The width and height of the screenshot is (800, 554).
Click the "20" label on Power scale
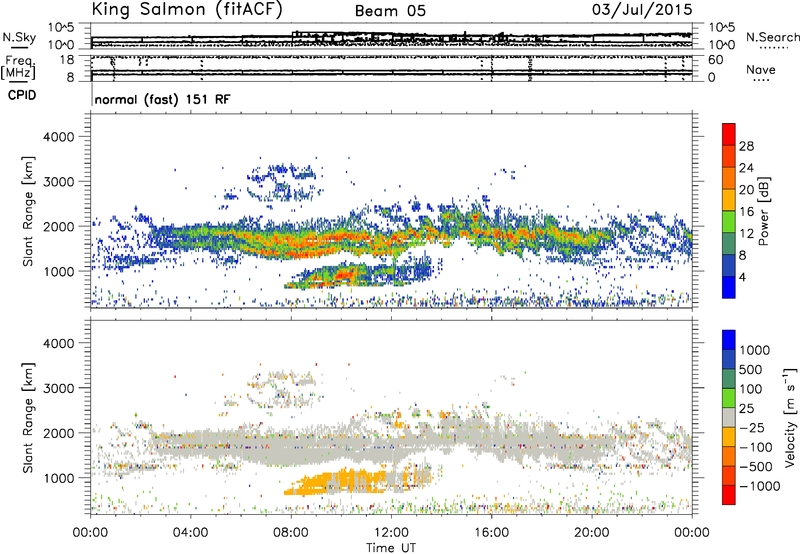(x=746, y=190)
